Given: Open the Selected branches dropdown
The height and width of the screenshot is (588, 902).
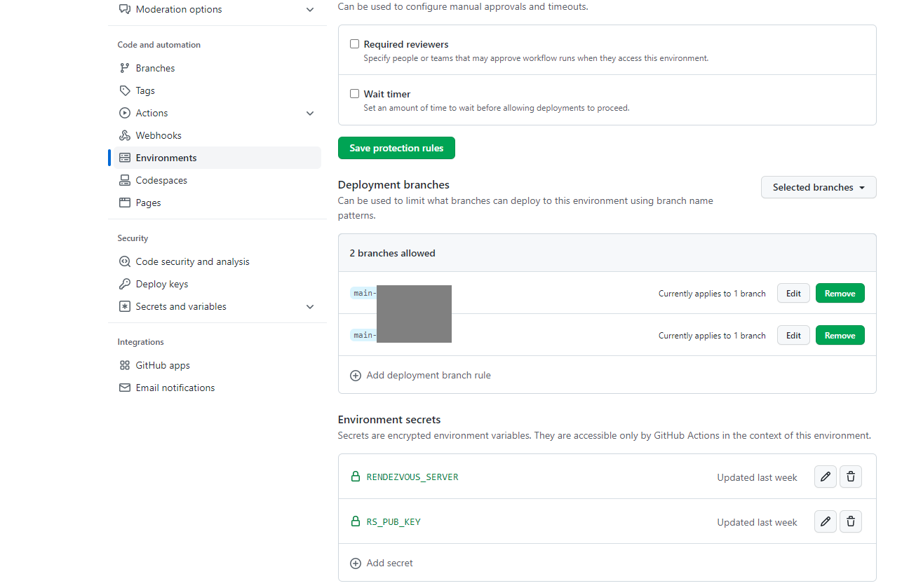Looking at the screenshot, I should (x=819, y=187).
